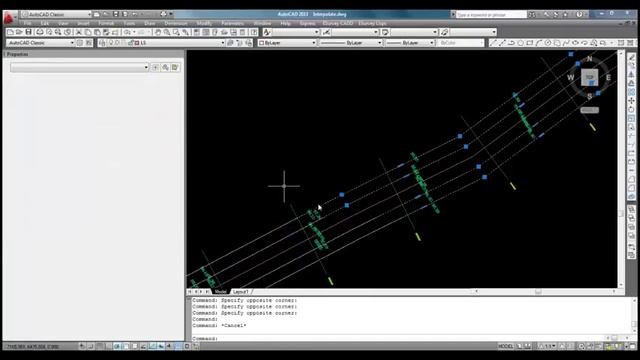Screen dimensions: 640x360
Task: Switch to the Model tab
Action: tap(220, 291)
